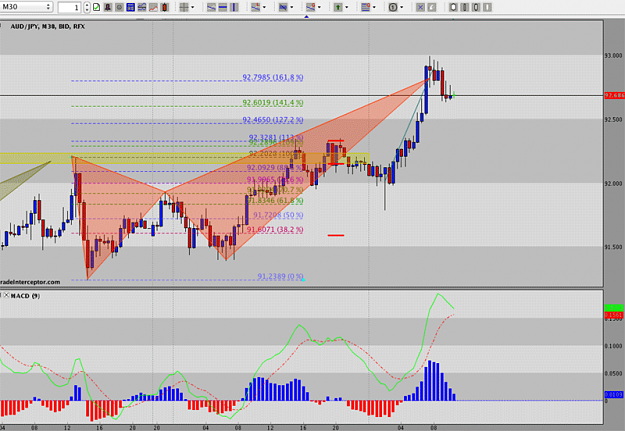625x431 pixels.
Task: Open the crosshair tool dropdown arrow
Action: coord(193,7)
